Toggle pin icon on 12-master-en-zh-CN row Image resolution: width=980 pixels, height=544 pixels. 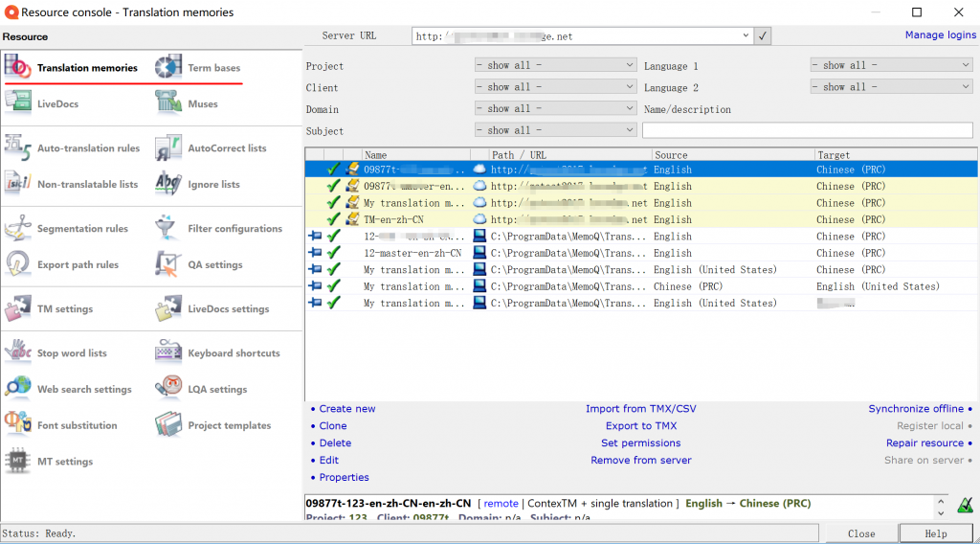(x=314, y=253)
